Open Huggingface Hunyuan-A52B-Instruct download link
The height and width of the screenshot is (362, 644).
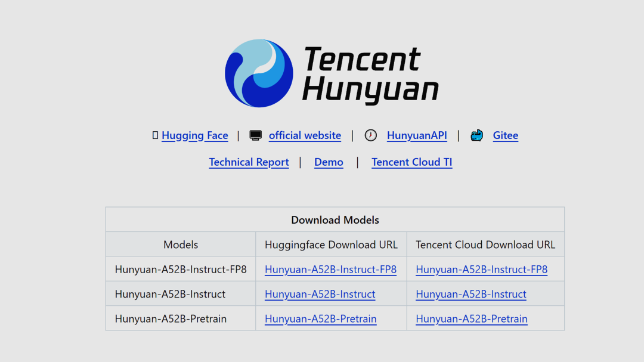(x=320, y=294)
